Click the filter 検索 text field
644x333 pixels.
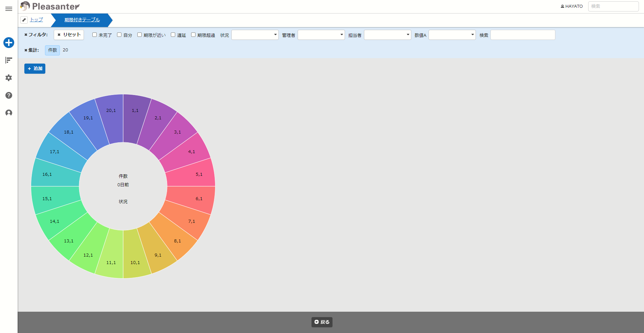tap(523, 35)
